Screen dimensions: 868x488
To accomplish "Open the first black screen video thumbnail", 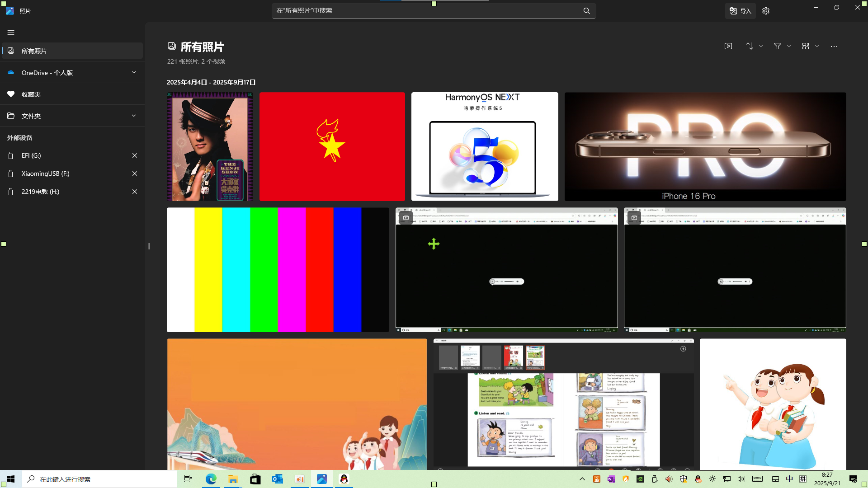I will pyautogui.click(x=506, y=270).
